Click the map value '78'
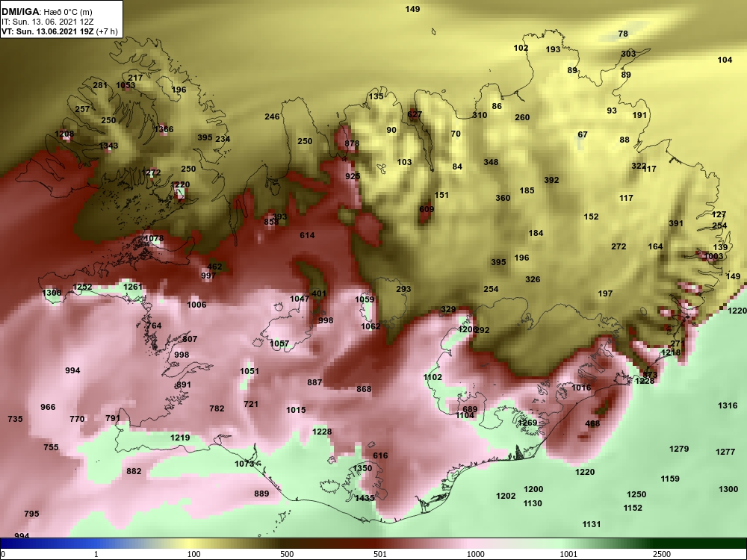 [x=623, y=34]
